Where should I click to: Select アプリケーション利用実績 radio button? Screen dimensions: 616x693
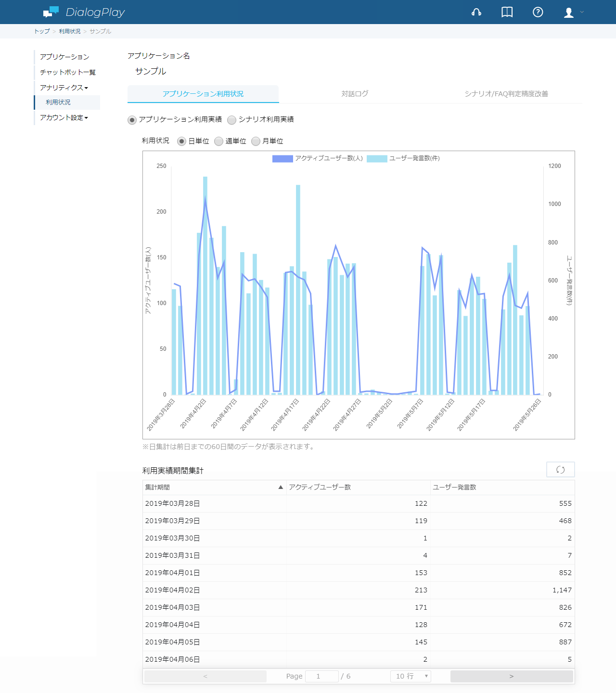pyautogui.click(x=132, y=120)
